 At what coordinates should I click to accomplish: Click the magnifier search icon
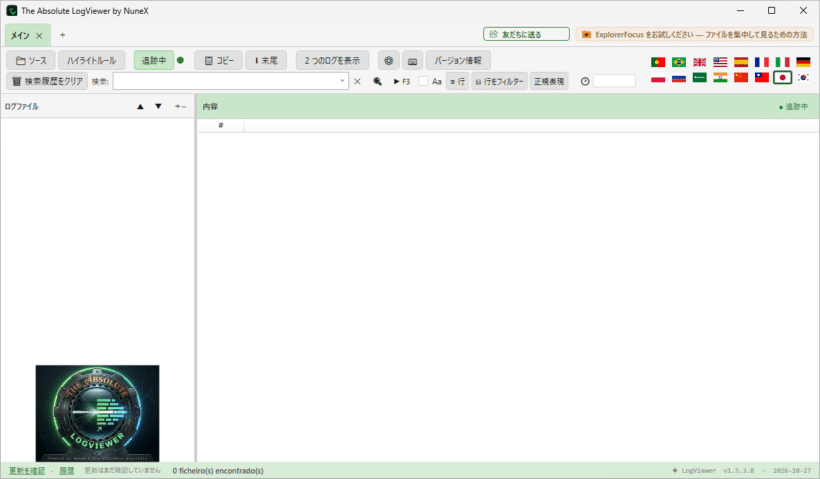point(377,81)
